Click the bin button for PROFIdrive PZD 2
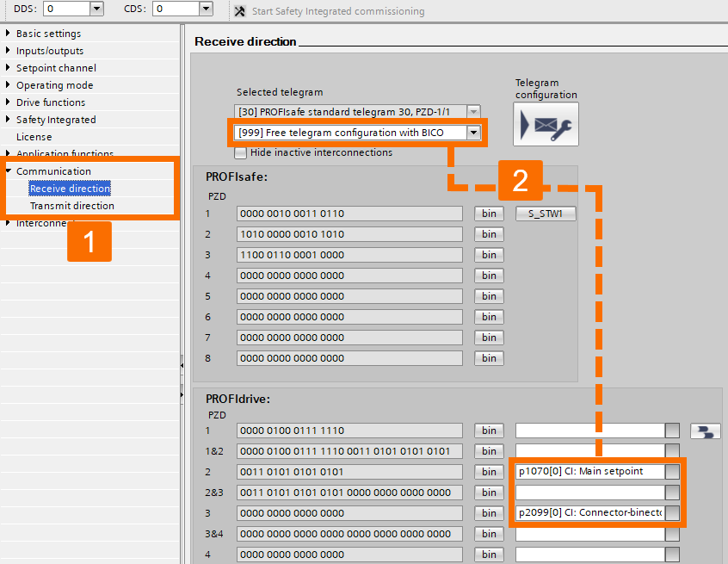Viewport: 728px width, 564px height. pos(488,471)
